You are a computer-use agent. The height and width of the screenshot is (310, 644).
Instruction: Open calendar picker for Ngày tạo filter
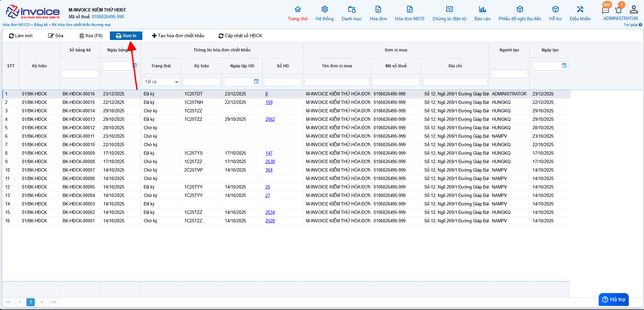click(x=564, y=66)
